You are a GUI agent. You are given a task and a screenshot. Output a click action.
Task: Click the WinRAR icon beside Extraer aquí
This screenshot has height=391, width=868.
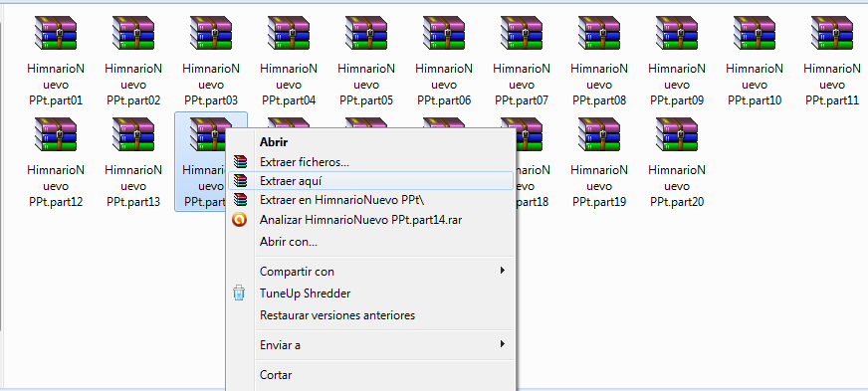click(240, 181)
